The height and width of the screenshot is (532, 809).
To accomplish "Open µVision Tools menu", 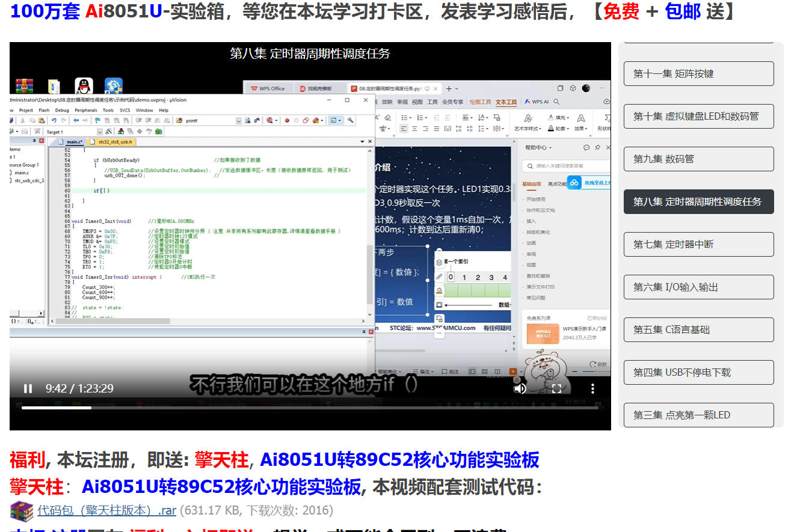I will click(x=108, y=111).
